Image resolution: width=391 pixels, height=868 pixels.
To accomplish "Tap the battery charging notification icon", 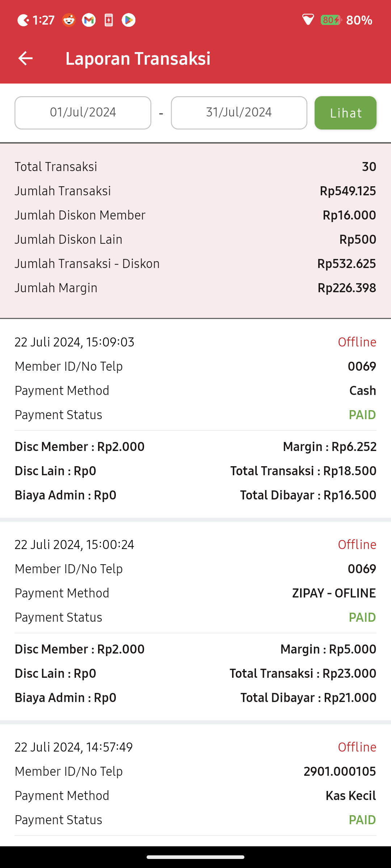I will tap(109, 20).
